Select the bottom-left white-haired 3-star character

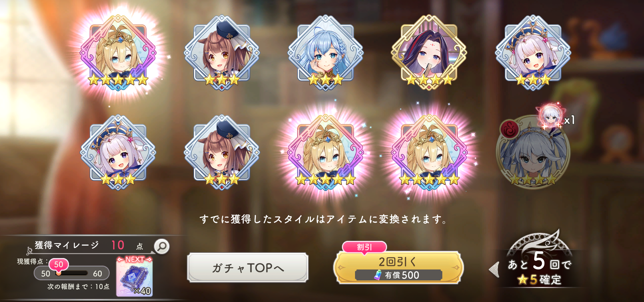pyautogui.click(x=118, y=152)
